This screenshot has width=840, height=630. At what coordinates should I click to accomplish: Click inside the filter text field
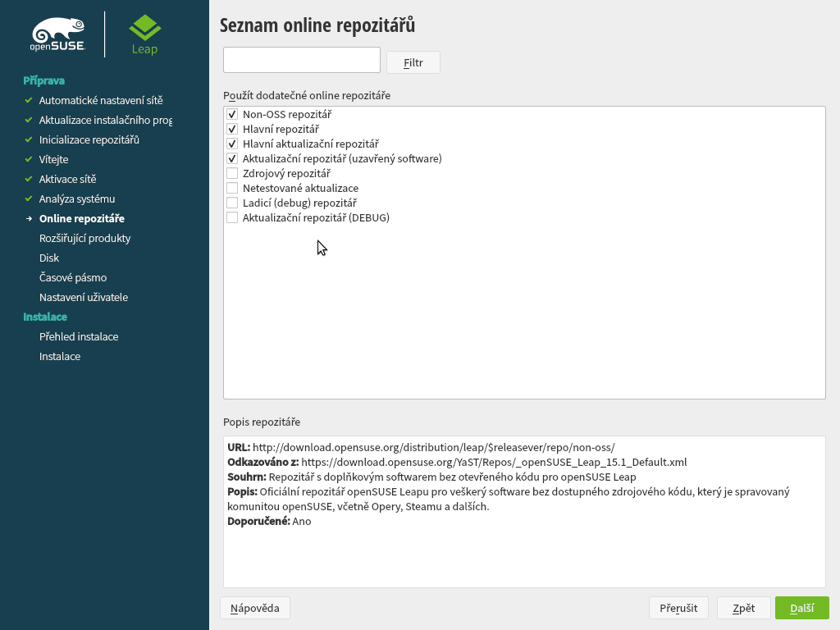pos(301,59)
